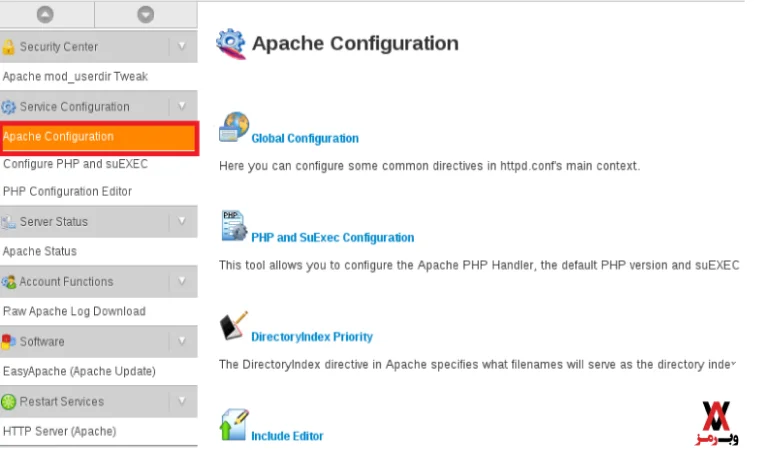Click the Software header label
The width and height of the screenshot is (768, 450).
tap(42, 342)
